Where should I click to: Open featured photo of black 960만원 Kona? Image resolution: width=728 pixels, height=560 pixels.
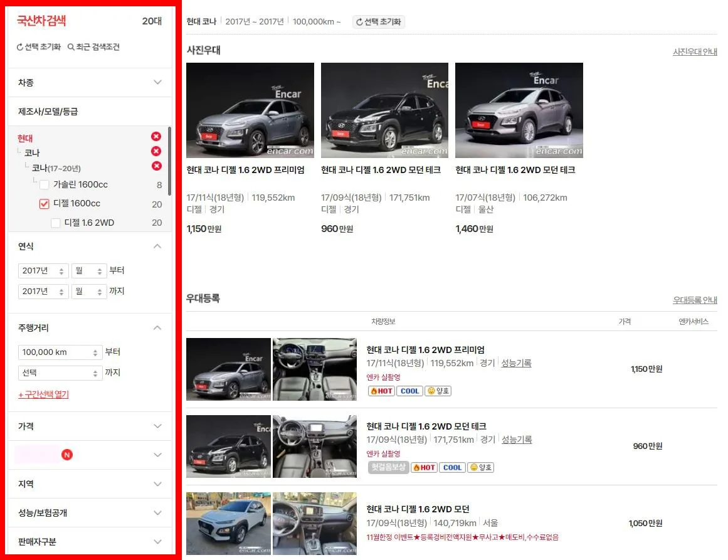point(384,110)
